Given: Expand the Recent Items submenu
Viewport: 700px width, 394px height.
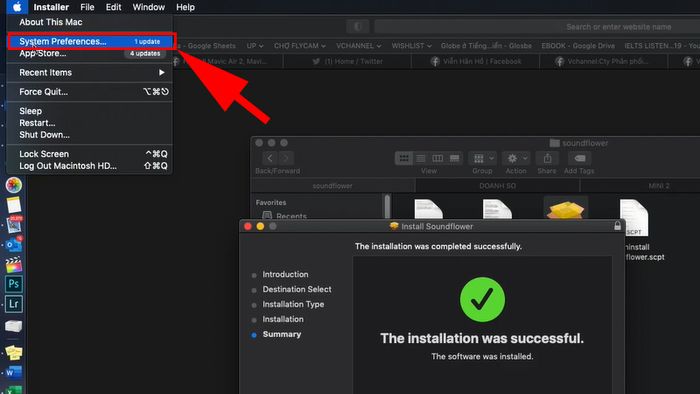Looking at the screenshot, I should point(90,72).
